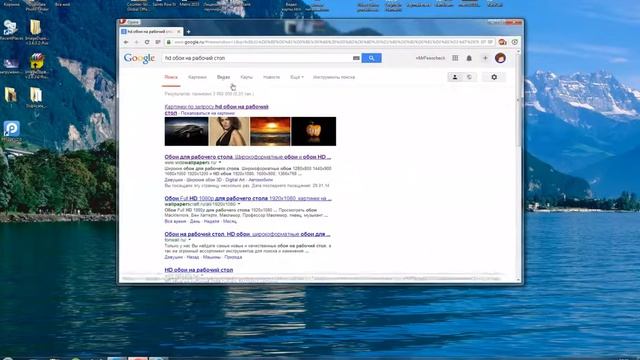640x360 pixels.
Task: Open Speed Dial grid icon beside reload
Action: 158,42
